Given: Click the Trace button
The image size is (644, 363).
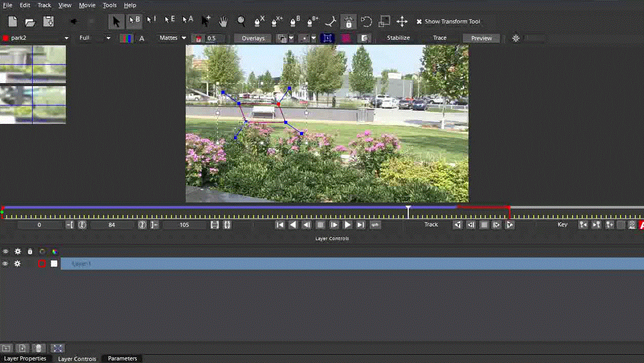Looking at the screenshot, I should click(x=439, y=38).
